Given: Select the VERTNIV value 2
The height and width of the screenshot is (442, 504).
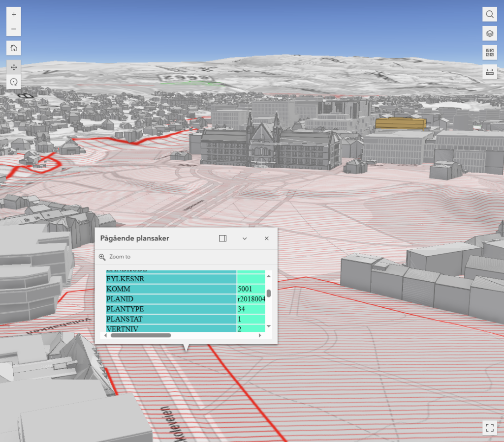Looking at the screenshot, I should (240, 329).
